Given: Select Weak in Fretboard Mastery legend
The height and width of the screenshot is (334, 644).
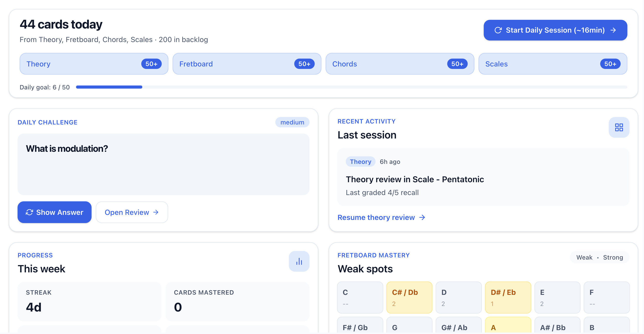Looking at the screenshot, I should (x=584, y=257).
